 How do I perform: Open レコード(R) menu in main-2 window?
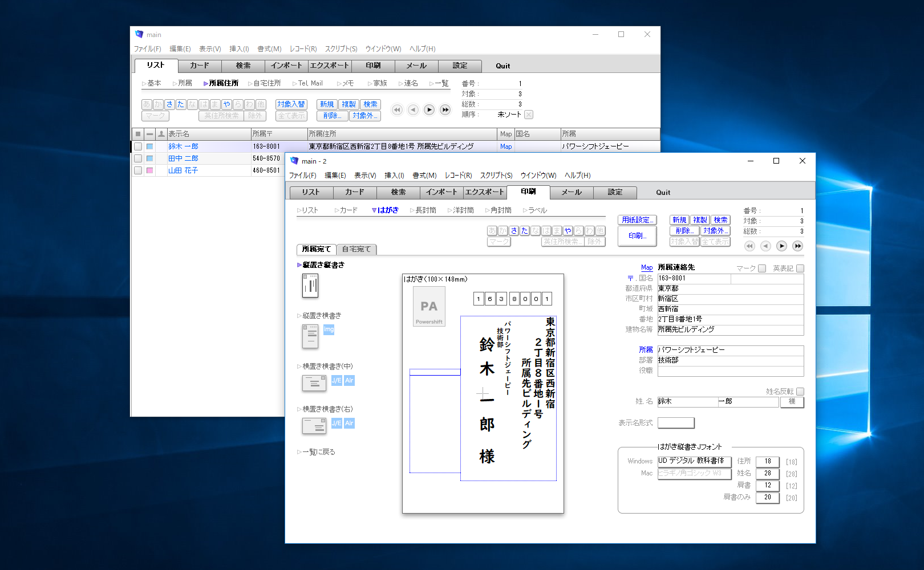[459, 176]
